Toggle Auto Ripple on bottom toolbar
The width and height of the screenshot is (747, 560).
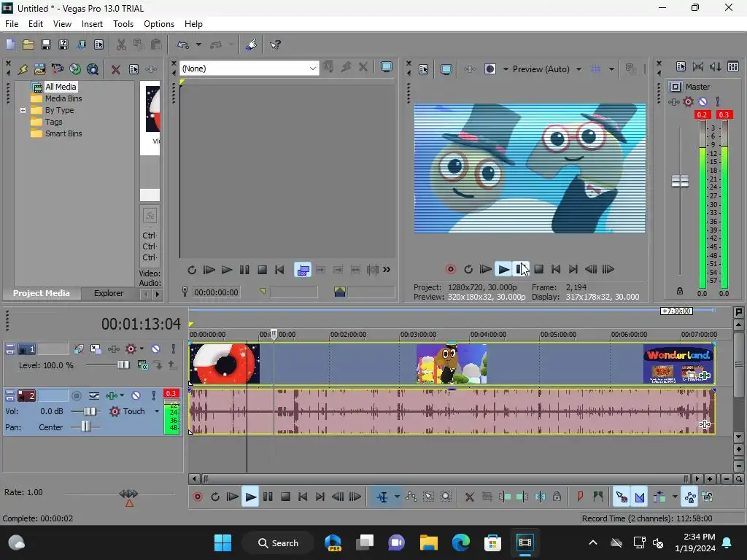(x=659, y=497)
